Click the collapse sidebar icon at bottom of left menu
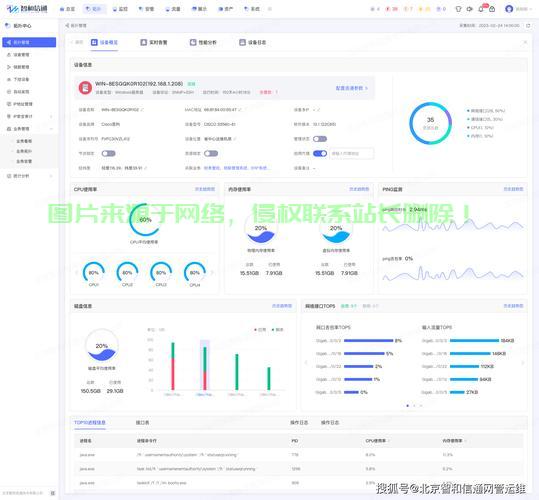 click(53, 493)
